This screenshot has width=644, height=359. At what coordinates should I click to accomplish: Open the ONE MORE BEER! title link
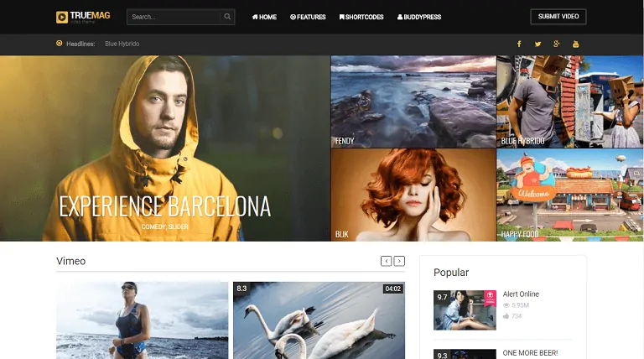[530, 353]
